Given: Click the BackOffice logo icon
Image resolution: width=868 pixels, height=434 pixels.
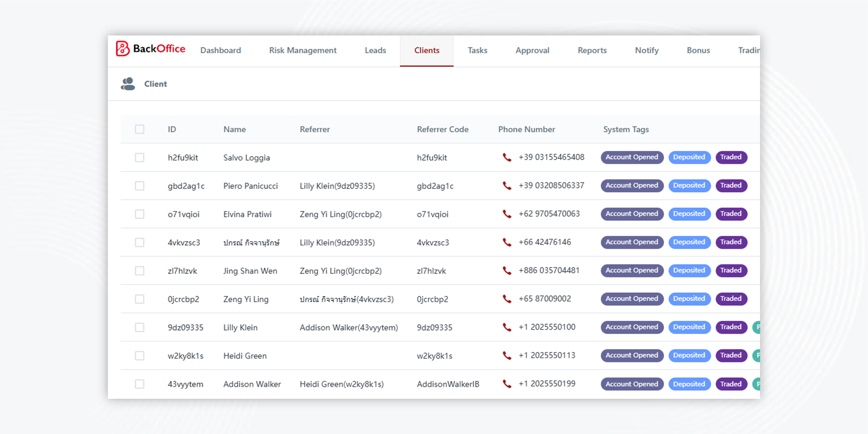Looking at the screenshot, I should [x=123, y=49].
